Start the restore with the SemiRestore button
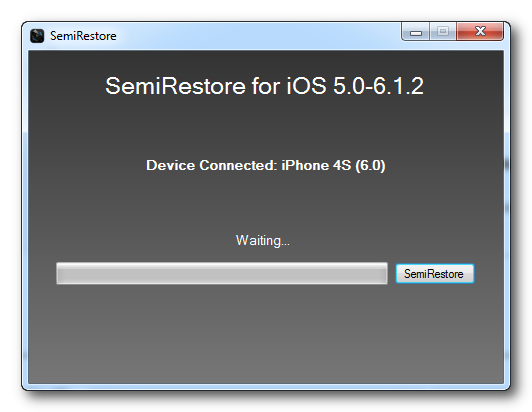 click(435, 274)
